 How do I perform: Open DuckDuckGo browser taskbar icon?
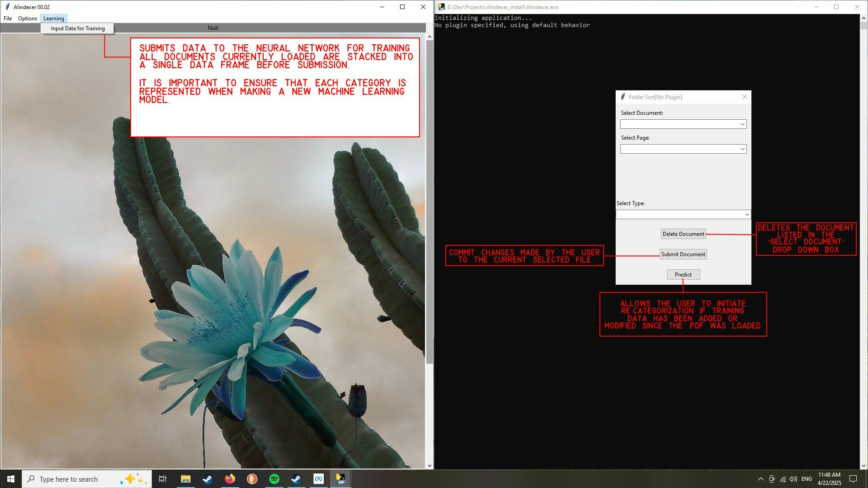tap(252, 479)
